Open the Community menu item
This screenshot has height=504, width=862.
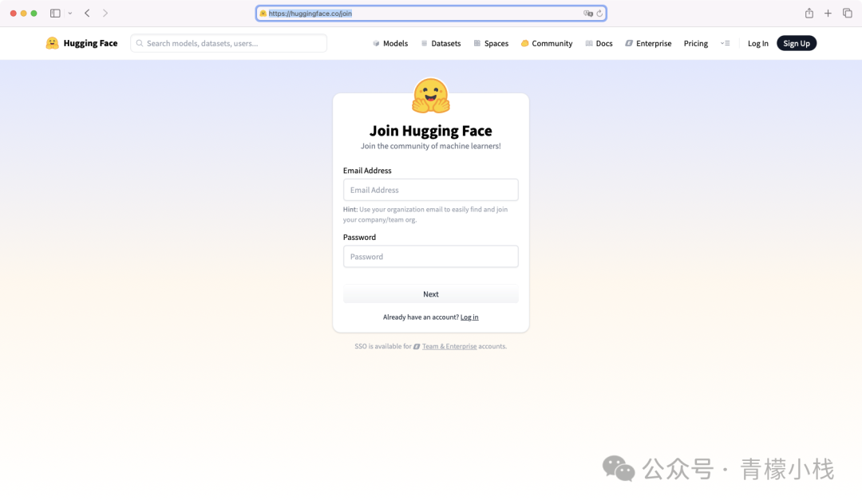point(547,43)
